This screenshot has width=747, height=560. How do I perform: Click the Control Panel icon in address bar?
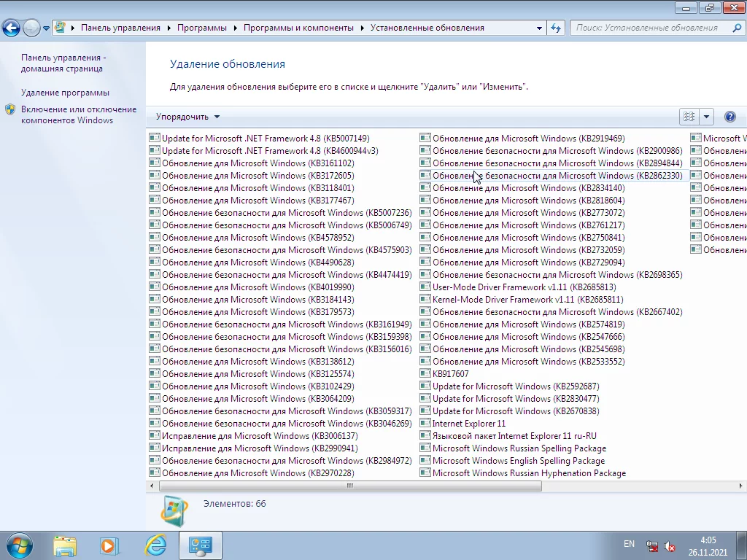60,28
